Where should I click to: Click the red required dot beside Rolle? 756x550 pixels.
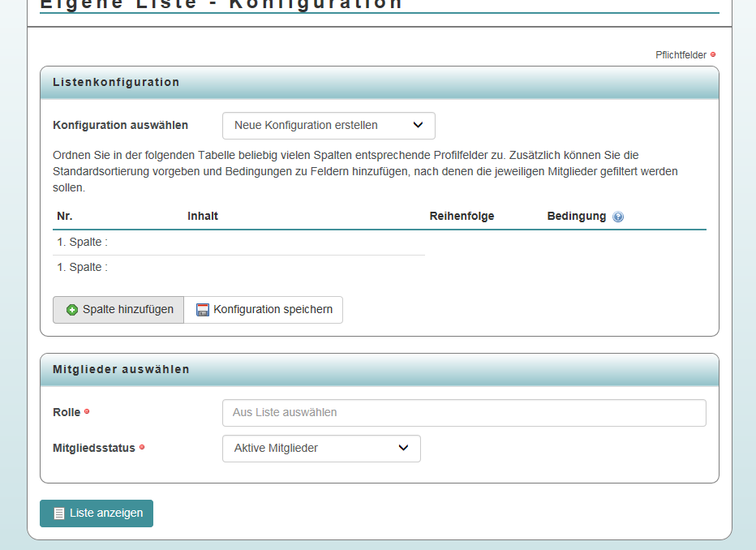[87, 412]
